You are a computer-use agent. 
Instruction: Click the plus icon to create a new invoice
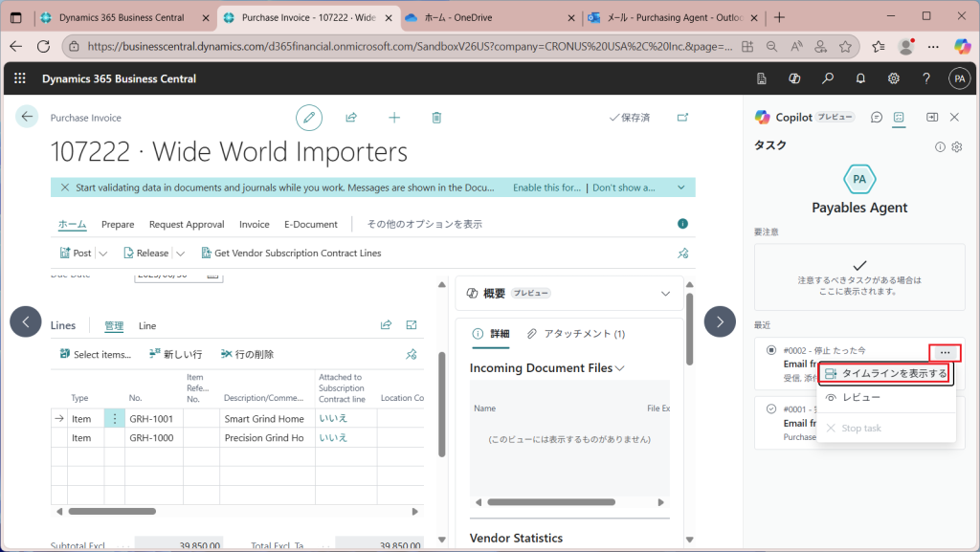[x=394, y=118]
